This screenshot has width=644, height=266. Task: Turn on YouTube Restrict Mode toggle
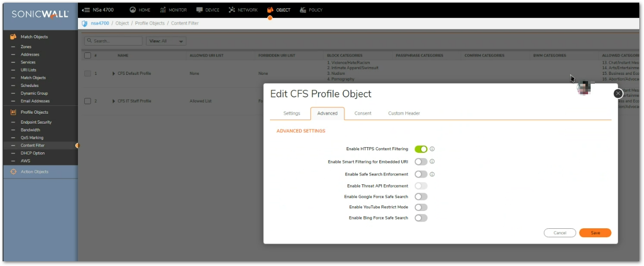421,207
